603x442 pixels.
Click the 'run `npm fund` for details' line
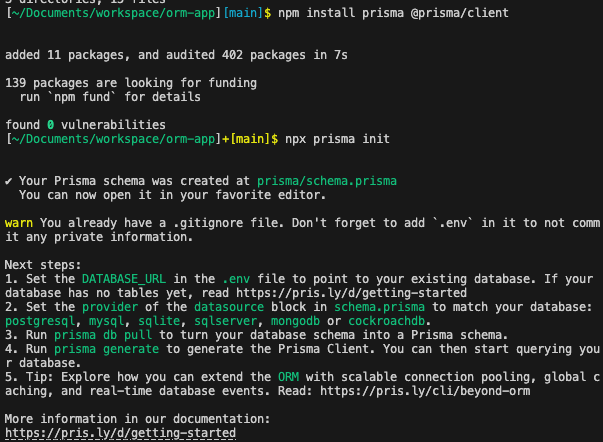[110, 97]
